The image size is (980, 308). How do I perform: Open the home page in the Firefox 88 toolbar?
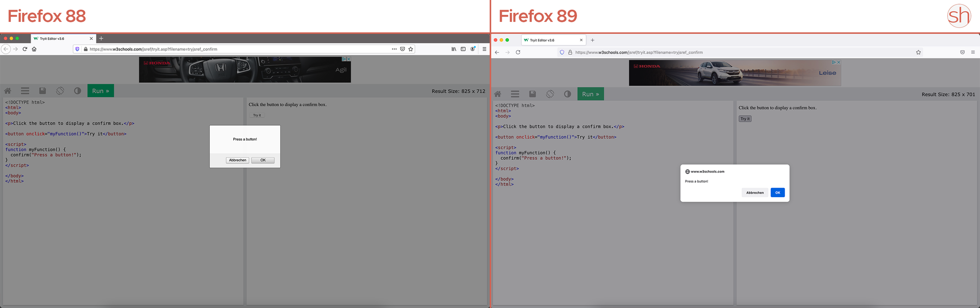pos(34,49)
